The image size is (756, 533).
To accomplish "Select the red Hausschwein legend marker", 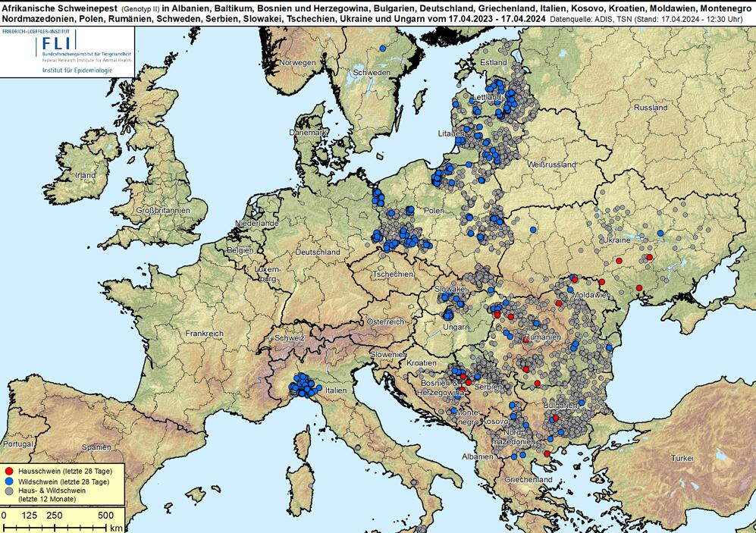I will pyautogui.click(x=8, y=471).
